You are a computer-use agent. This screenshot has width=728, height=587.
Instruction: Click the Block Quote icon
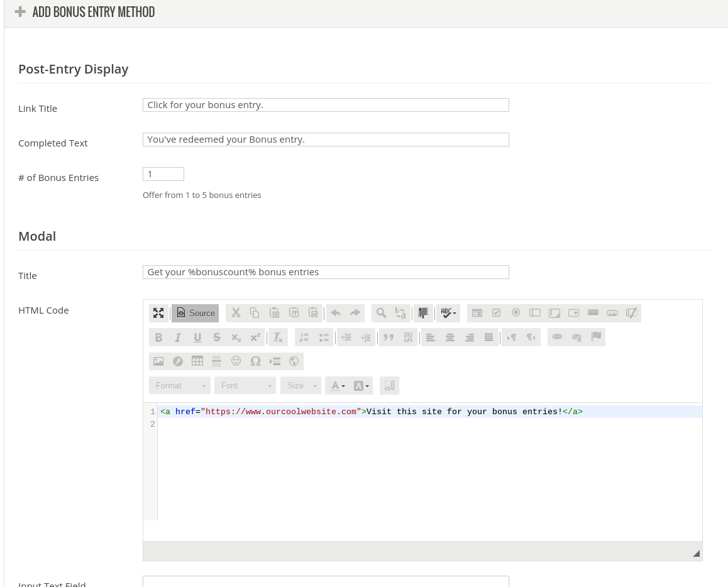pyautogui.click(x=389, y=337)
